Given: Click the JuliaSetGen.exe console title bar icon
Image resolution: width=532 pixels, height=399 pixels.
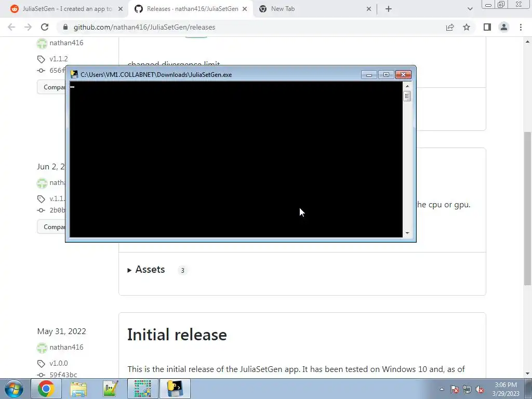Looking at the screenshot, I should tap(74, 75).
